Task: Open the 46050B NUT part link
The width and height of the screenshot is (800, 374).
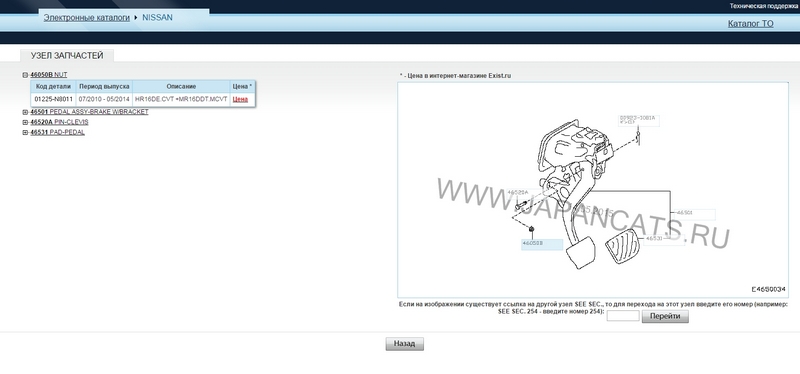Action: tap(48, 75)
